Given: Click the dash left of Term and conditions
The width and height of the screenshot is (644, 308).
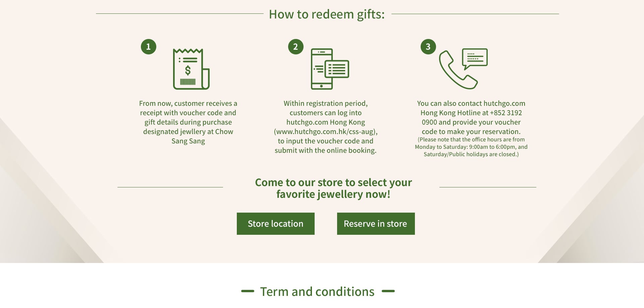Looking at the screenshot, I should (x=248, y=291).
